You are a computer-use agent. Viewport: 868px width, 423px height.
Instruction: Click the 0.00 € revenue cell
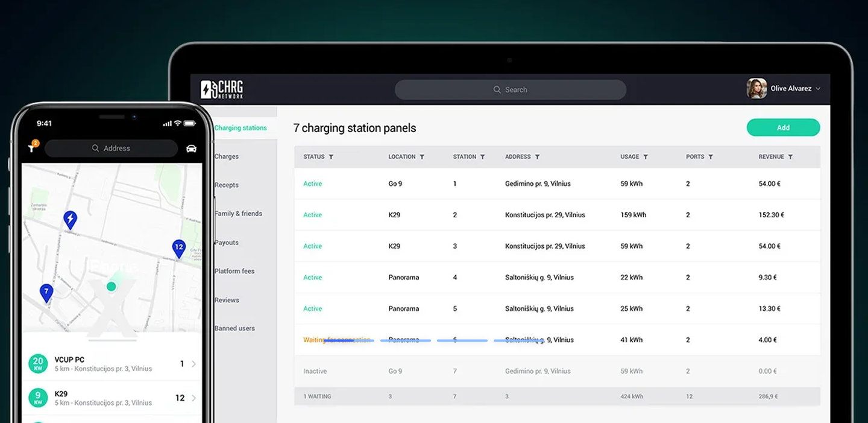(767, 372)
